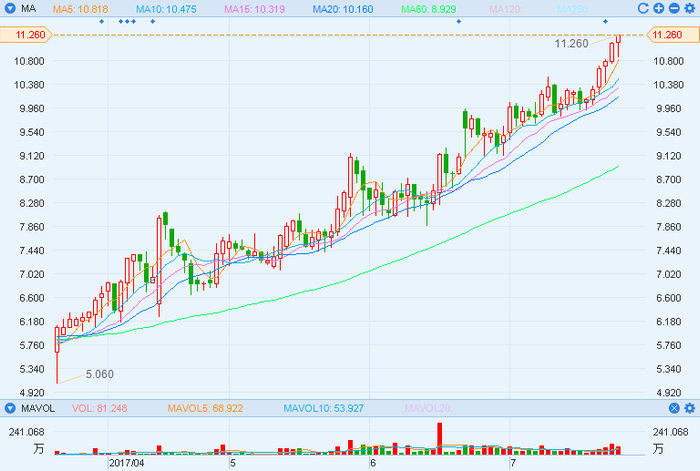Toggle the MA60 line legend
700x471 pixels.
(429, 9)
